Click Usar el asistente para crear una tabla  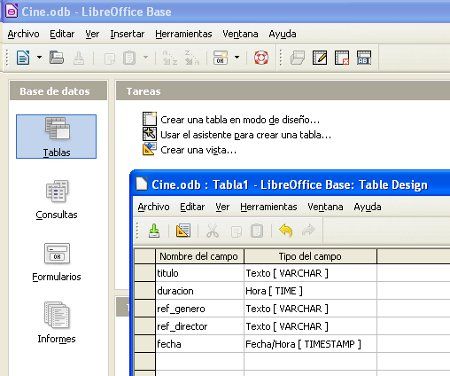click(x=237, y=135)
